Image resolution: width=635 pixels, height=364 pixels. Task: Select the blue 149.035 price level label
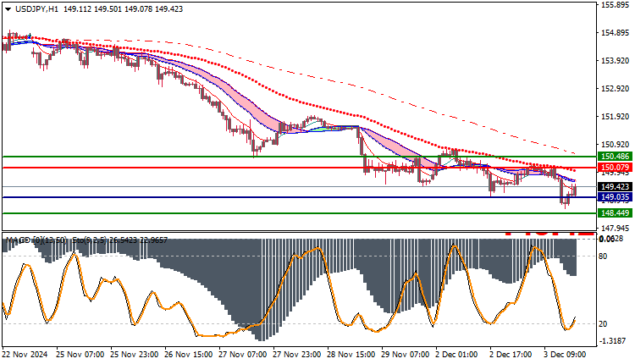615,197
